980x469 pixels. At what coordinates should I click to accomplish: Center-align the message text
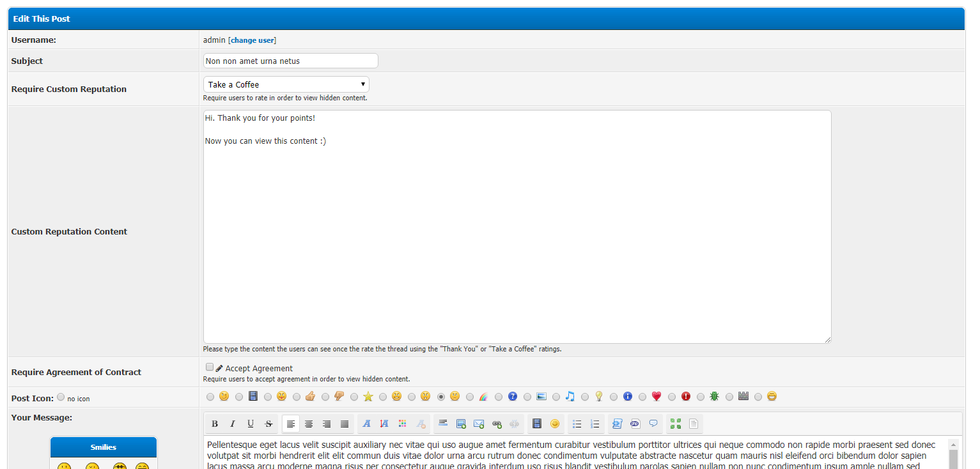click(x=309, y=424)
